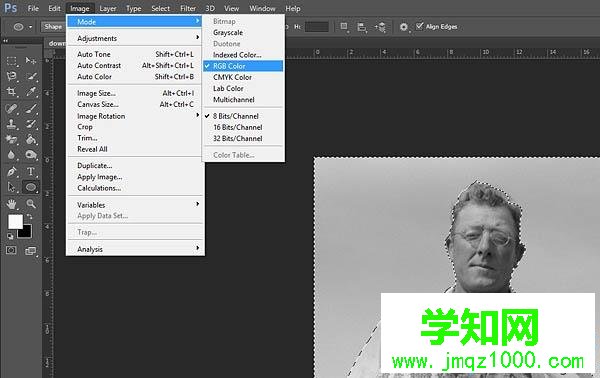Change screen mode icon
The height and width of the screenshot is (378, 600).
click(x=31, y=251)
